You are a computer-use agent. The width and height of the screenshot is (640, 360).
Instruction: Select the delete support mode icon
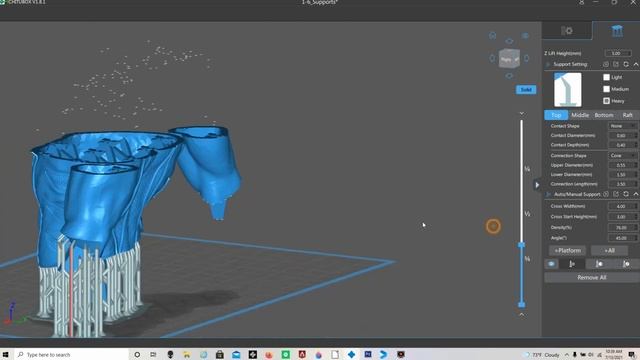point(626,264)
